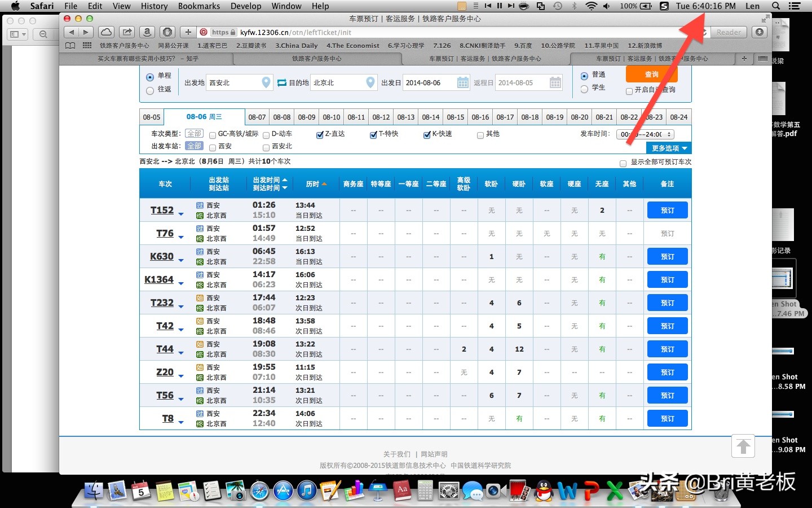Open the Bookmarks menu in menu bar
The width and height of the screenshot is (812, 508).
coord(199,6)
